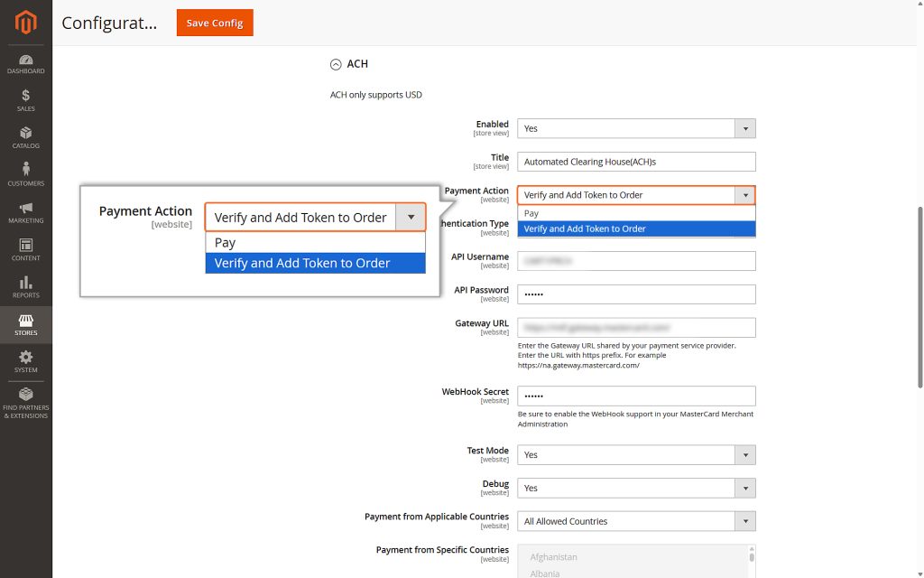Open the Enabled dropdown
This screenshot has width=924, height=578.
tap(744, 127)
